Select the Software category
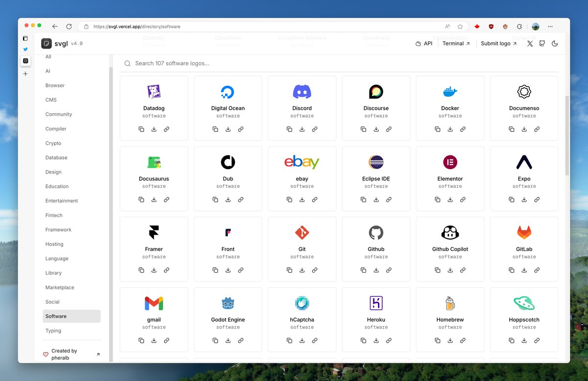This screenshot has height=381, width=588. pyautogui.click(x=72, y=316)
